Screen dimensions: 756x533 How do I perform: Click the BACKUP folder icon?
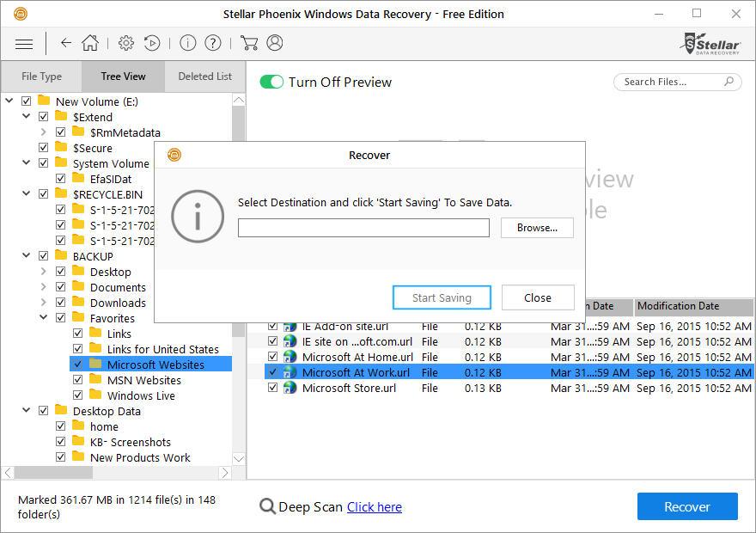tap(61, 255)
